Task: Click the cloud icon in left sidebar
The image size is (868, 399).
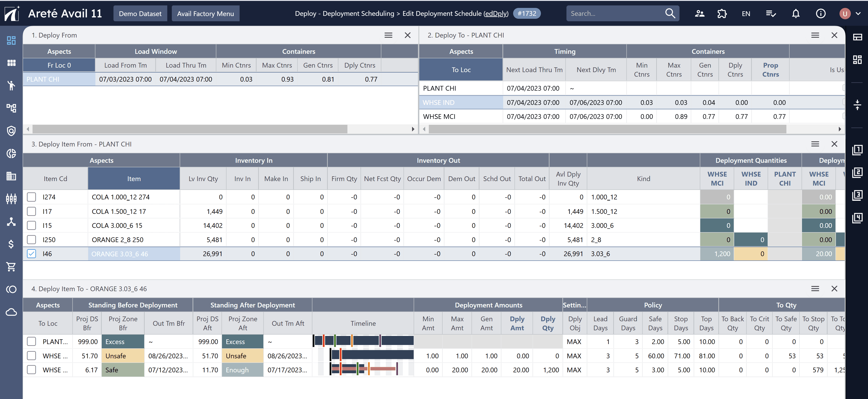Action: tap(11, 312)
